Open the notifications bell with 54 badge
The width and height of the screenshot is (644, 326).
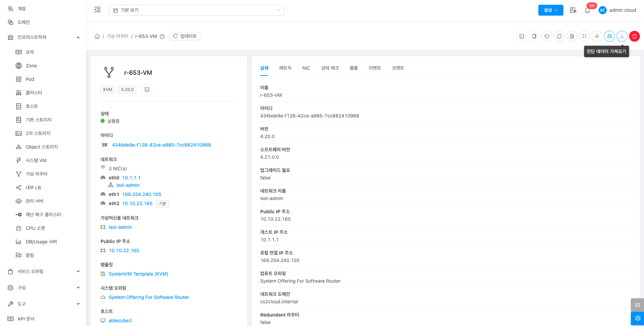[587, 10]
